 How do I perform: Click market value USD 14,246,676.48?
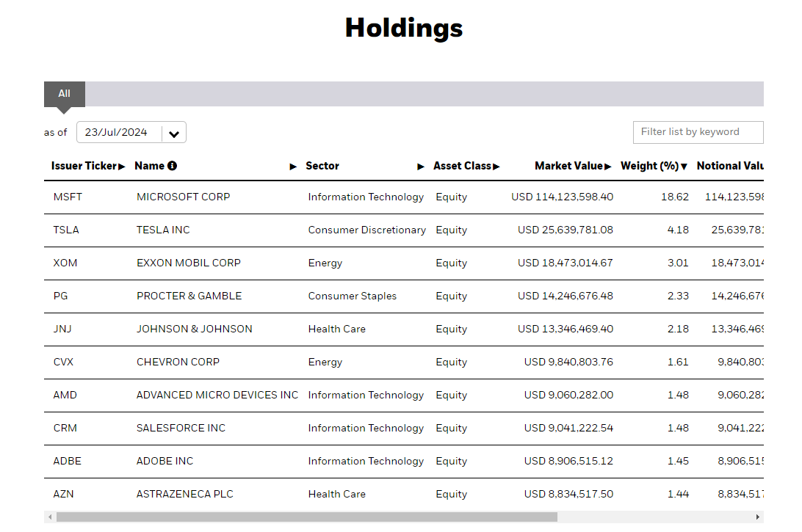(566, 296)
